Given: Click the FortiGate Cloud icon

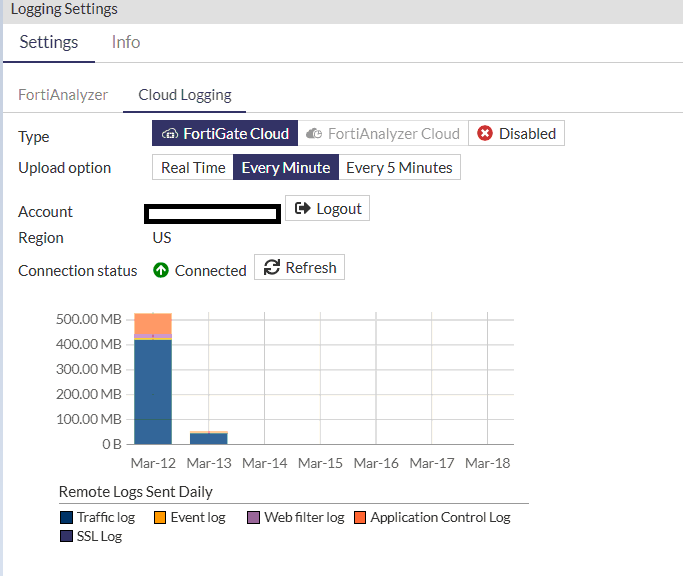Looking at the screenshot, I should coord(170,133).
